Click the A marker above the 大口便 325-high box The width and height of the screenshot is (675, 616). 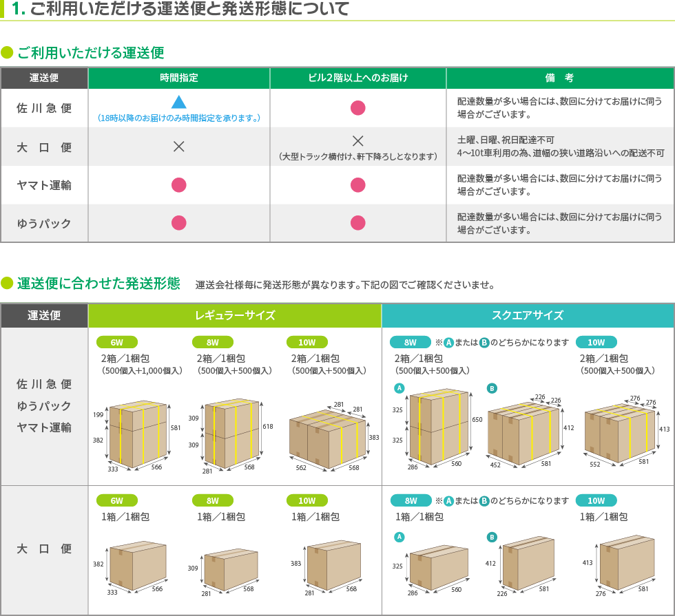(399, 536)
